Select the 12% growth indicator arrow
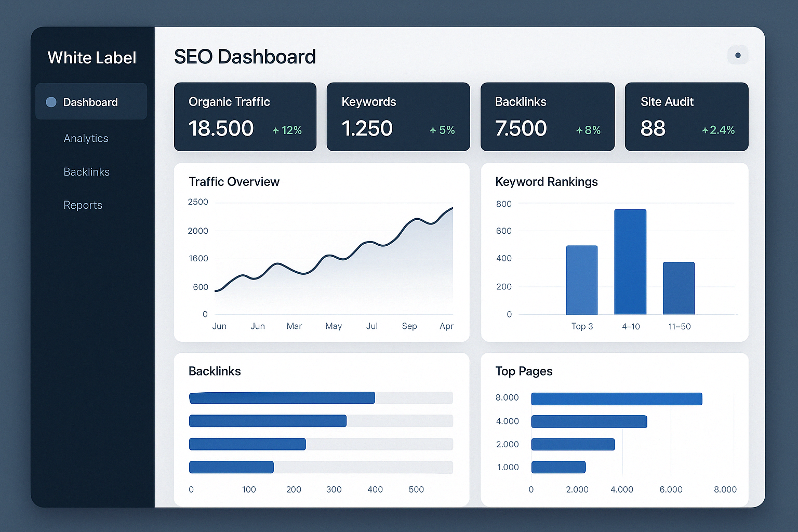798x532 pixels. (x=276, y=130)
